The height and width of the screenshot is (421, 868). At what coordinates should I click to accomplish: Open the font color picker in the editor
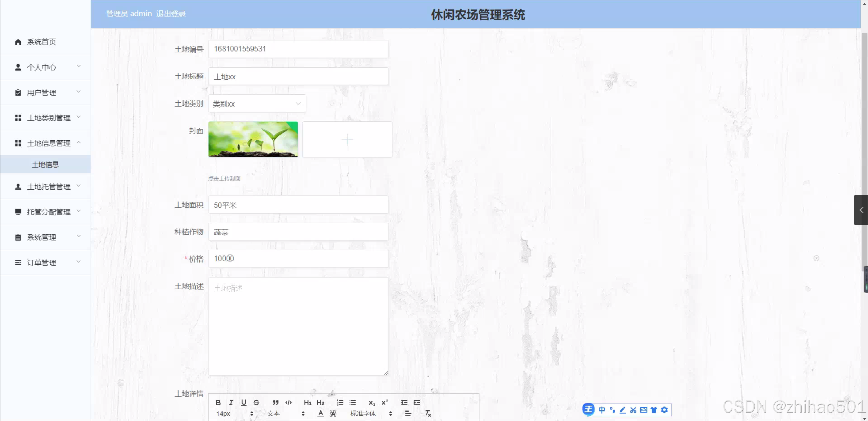[x=320, y=413]
